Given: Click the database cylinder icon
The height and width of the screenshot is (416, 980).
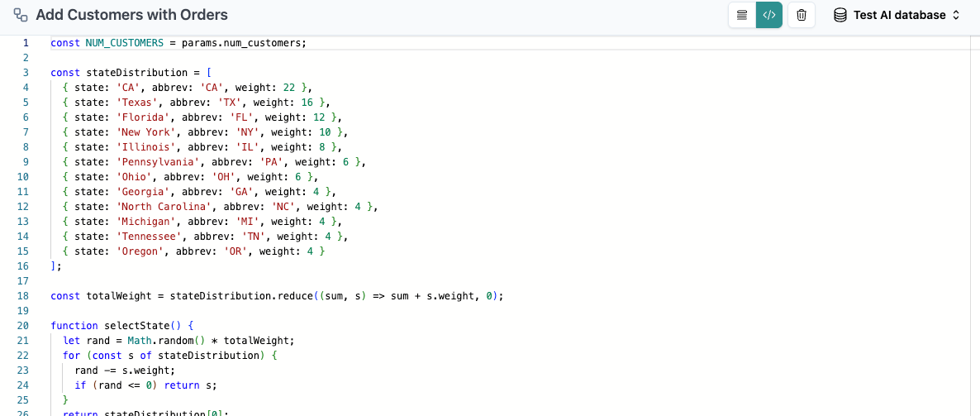Looking at the screenshot, I should pos(840,15).
